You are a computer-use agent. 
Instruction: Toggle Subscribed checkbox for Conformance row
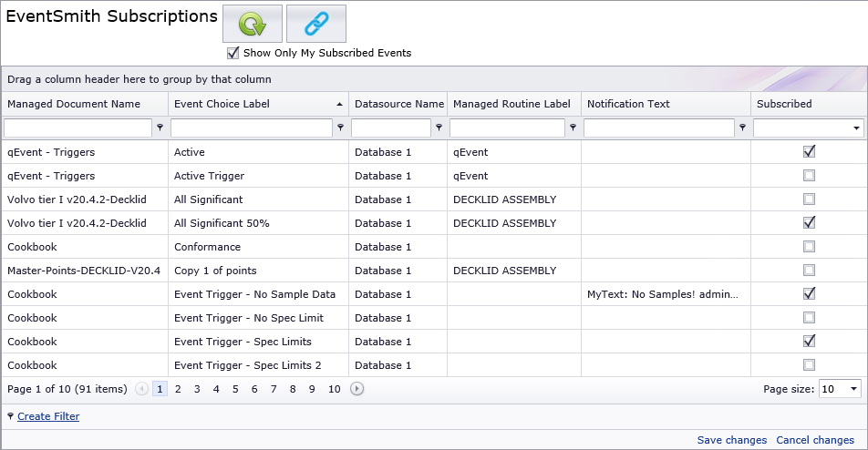(x=809, y=247)
